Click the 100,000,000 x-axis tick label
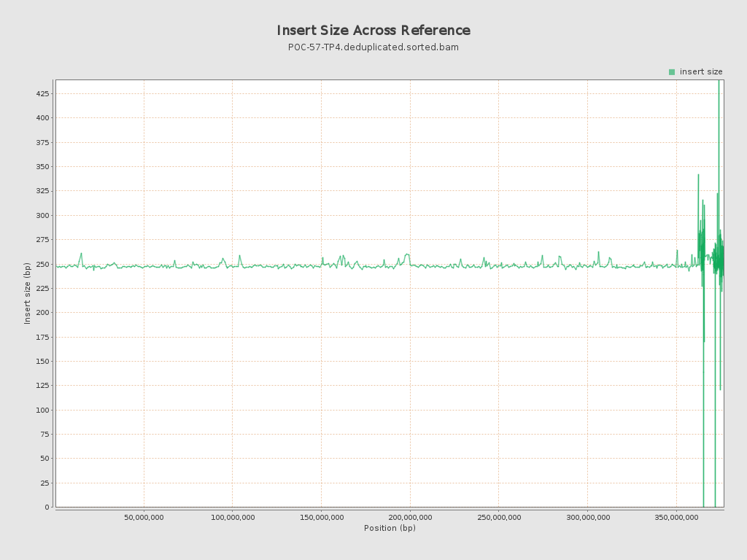This screenshot has height=560, width=747. [x=233, y=517]
